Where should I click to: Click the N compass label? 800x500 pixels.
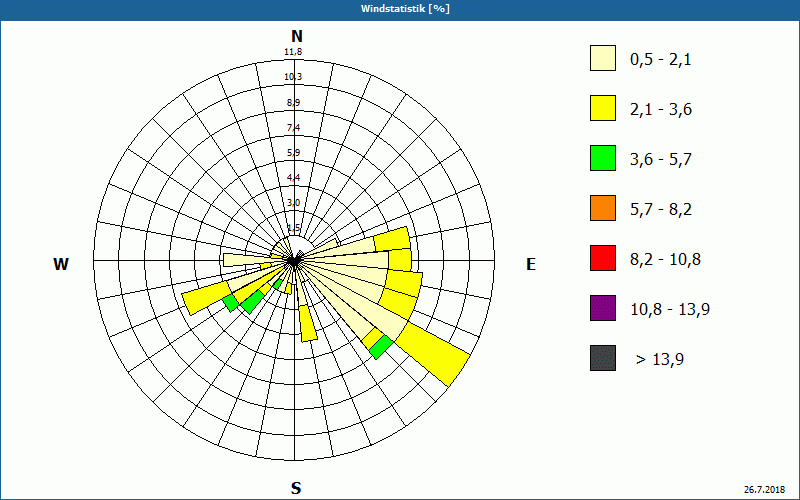(x=296, y=36)
